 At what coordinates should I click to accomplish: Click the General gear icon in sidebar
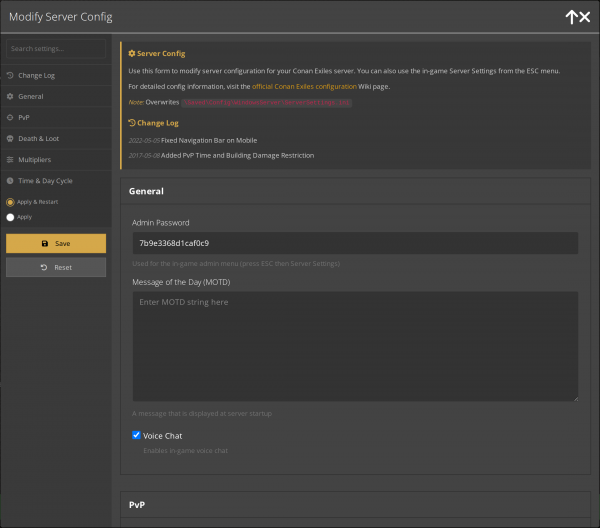[x=10, y=96]
